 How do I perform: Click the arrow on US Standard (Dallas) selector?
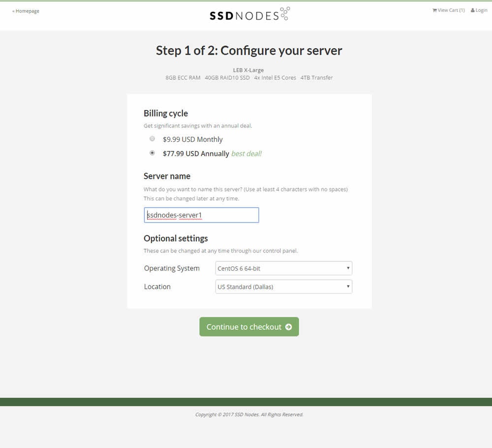pyautogui.click(x=348, y=287)
